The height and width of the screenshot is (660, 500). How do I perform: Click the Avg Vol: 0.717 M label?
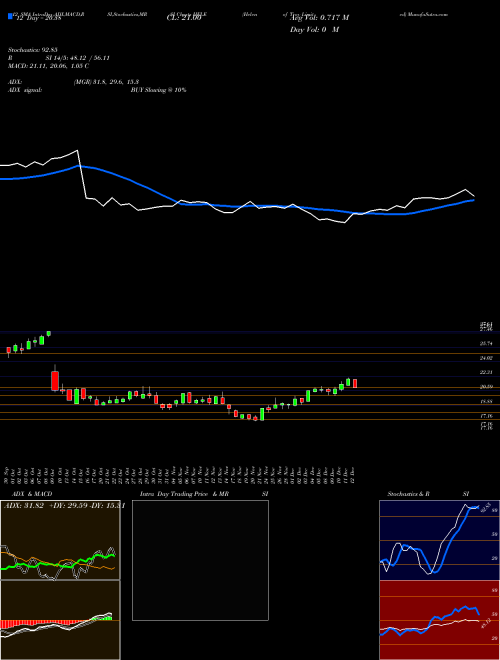coord(319,18)
